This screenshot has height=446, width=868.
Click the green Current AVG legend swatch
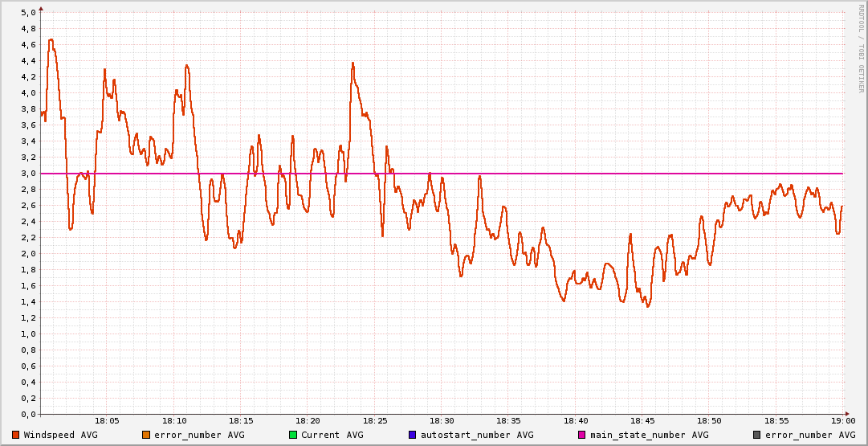click(293, 435)
